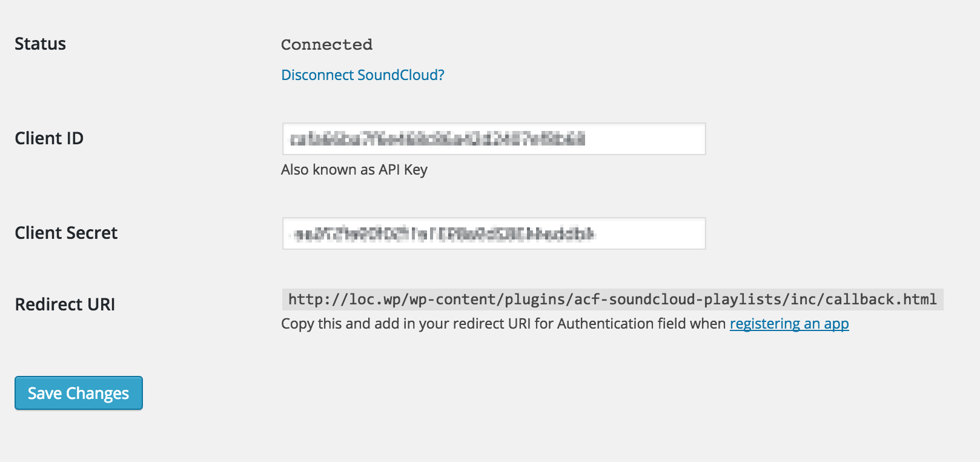Click the "Connected" status text
The image size is (980, 462).
point(326,45)
